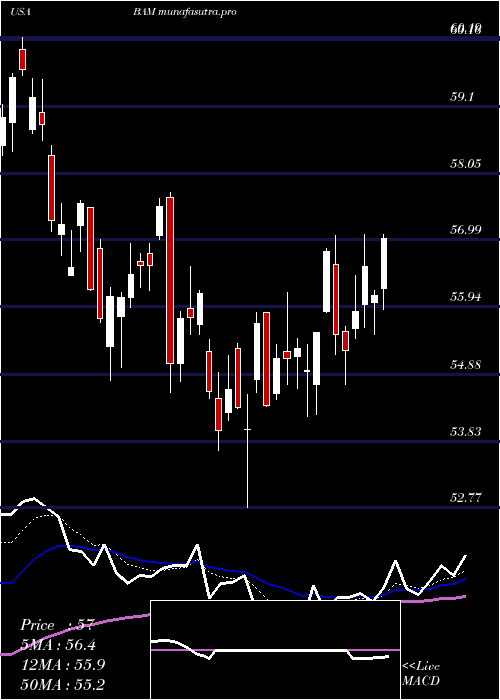
Task: Click the Price : 57 readout
Action: (56, 625)
